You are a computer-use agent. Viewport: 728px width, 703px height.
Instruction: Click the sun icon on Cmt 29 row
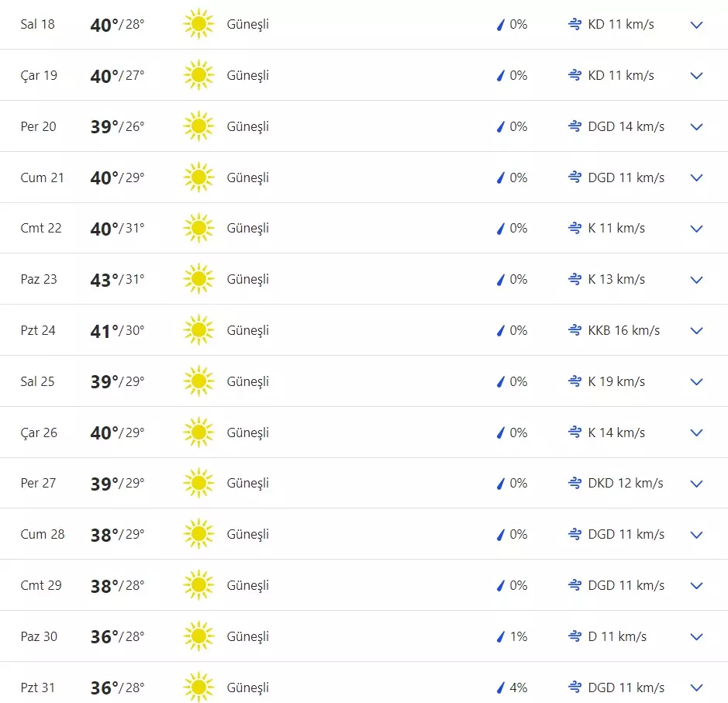[x=198, y=585]
